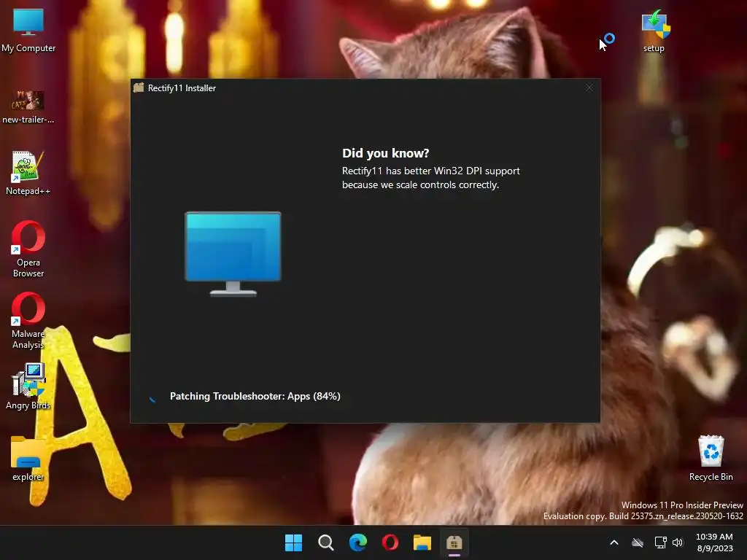Click the Rectify11 Installer window title text

pyautogui.click(x=182, y=88)
